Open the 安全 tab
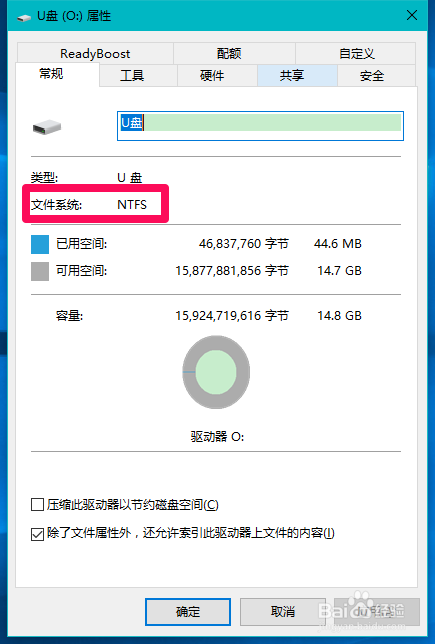The height and width of the screenshot is (644, 435). (372, 76)
